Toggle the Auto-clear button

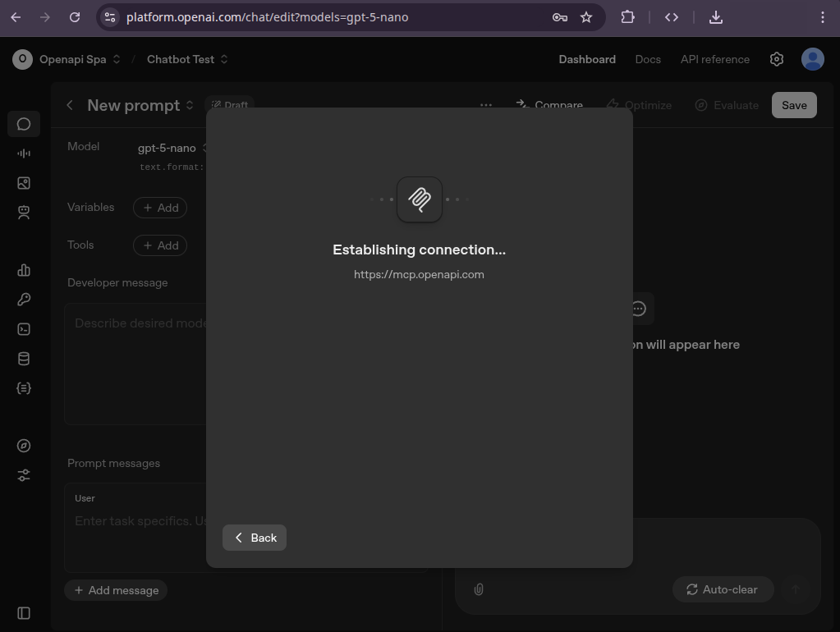[723, 589]
